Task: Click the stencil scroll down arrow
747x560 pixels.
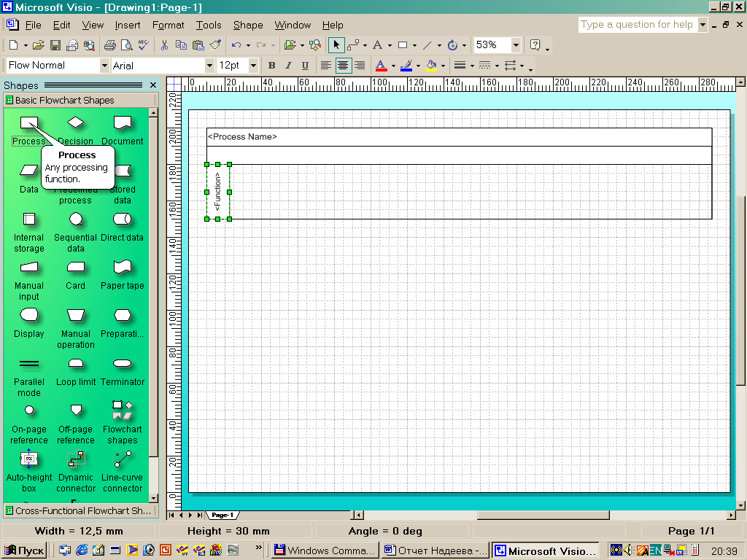Action: point(153,498)
